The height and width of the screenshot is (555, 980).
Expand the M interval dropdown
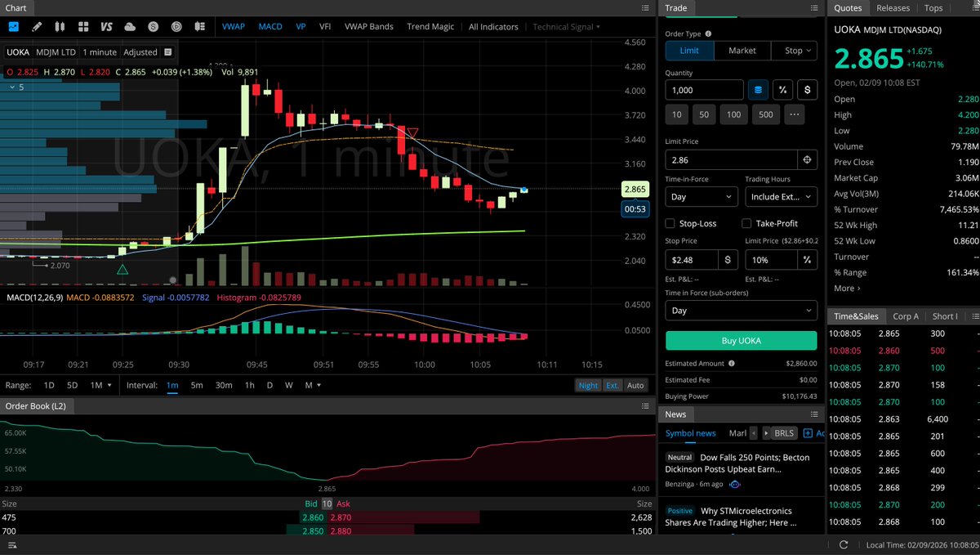pos(313,385)
